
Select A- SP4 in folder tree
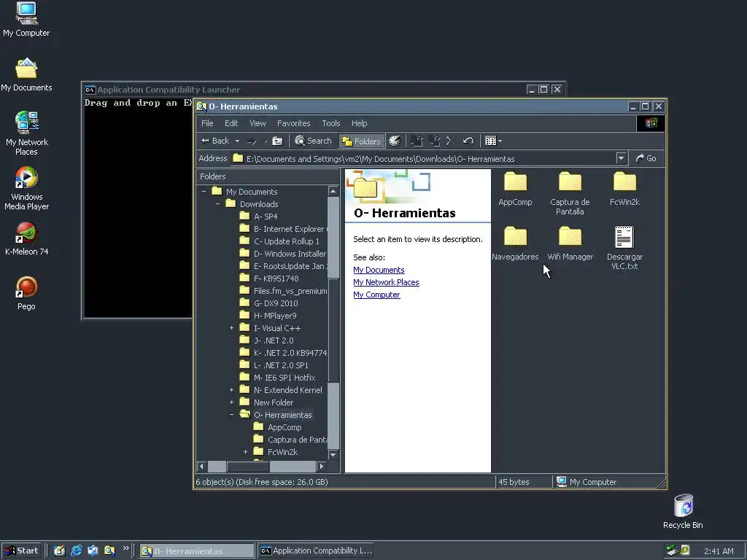(x=266, y=216)
